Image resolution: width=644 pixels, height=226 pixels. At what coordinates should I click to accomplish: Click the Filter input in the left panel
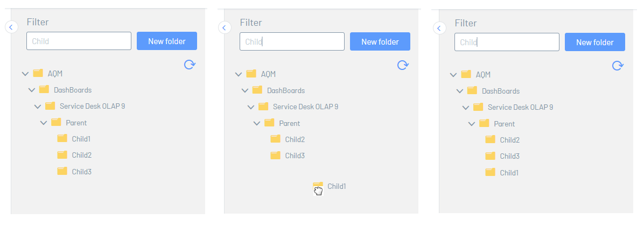pos(79,41)
